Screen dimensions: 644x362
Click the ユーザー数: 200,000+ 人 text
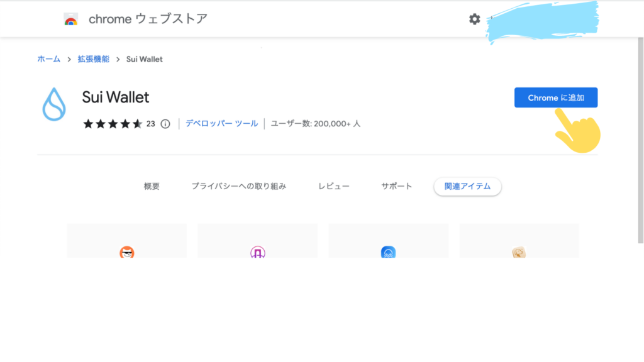316,124
